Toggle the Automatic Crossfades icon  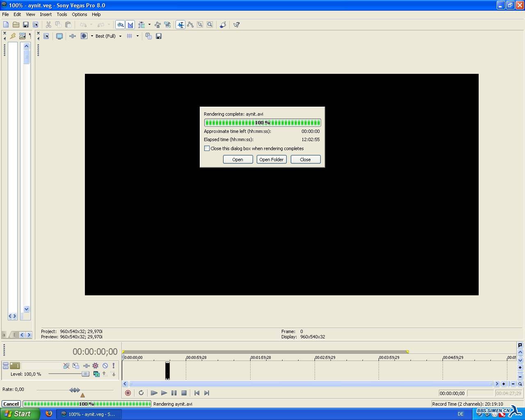pos(130,25)
